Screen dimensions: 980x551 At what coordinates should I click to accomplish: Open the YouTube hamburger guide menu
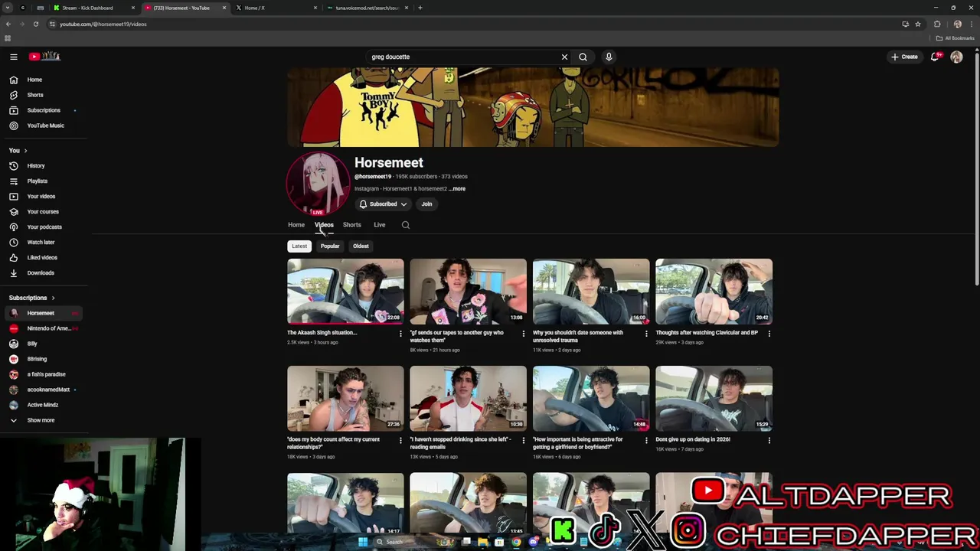[x=14, y=57]
